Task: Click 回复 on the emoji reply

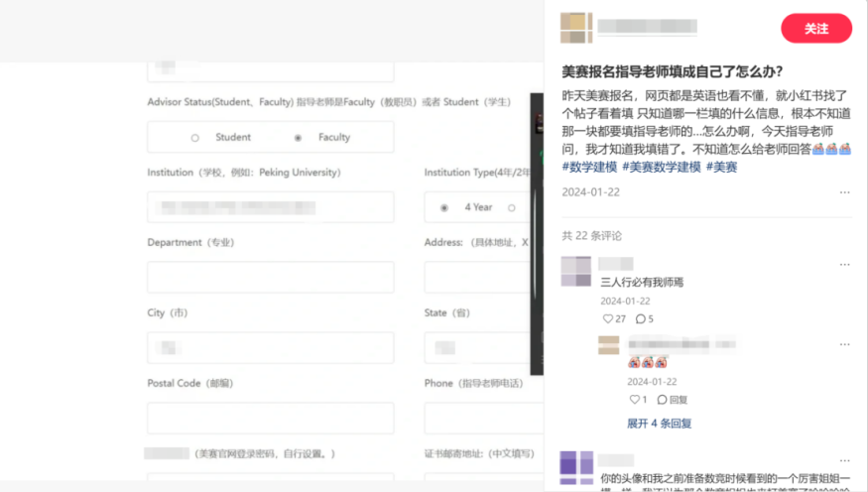Action: pyautogui.click(x=672, y=400)
